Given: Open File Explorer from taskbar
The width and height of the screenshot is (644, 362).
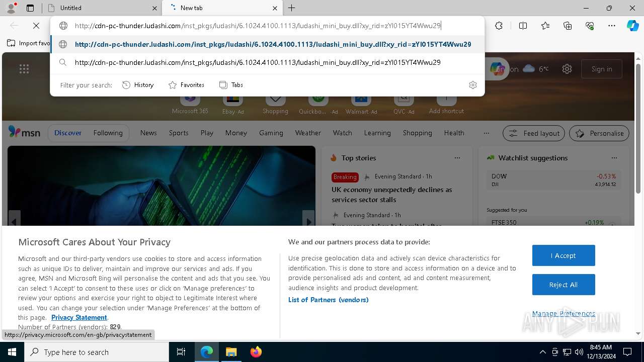Looking at the screenshot, I should (231, 352).
